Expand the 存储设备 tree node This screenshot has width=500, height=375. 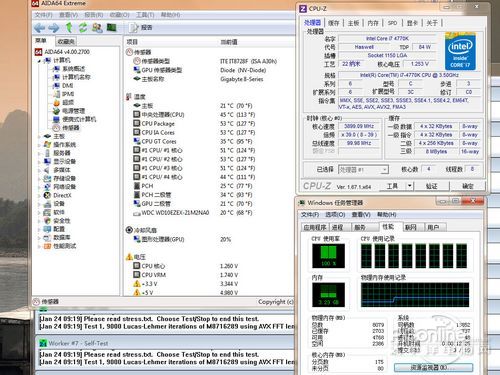(39, 178)
